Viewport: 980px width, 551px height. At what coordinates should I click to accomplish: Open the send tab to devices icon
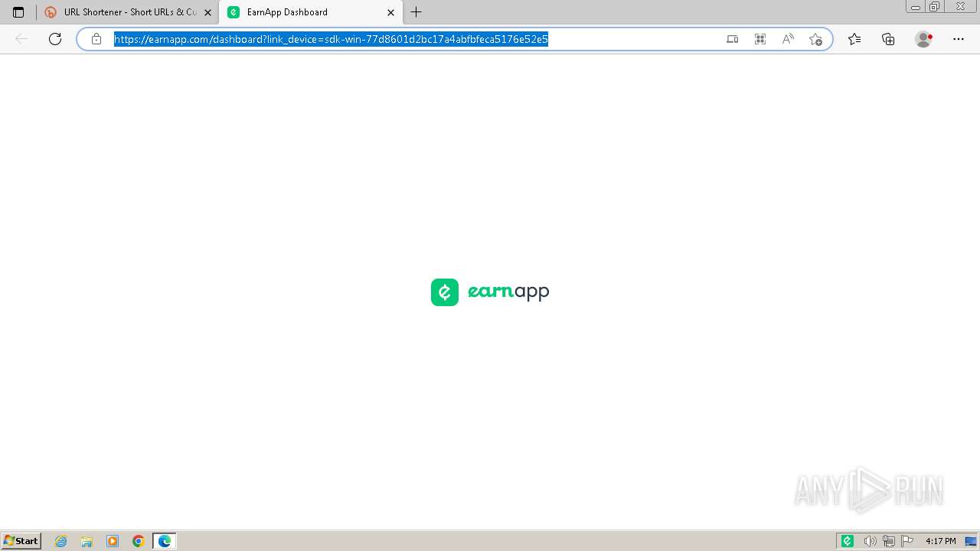[733, 39]
